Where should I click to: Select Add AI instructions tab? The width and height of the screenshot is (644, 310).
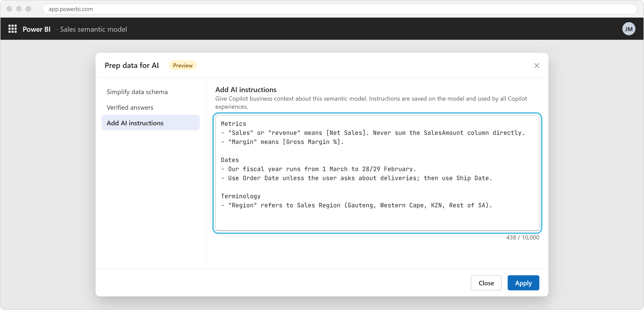point(150,123)
